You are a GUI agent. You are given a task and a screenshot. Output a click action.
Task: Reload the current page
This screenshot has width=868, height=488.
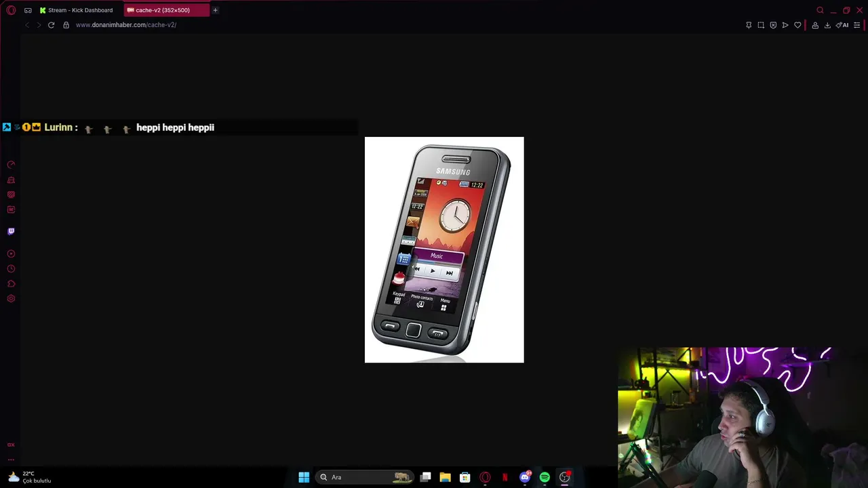(x=51, y=25)
